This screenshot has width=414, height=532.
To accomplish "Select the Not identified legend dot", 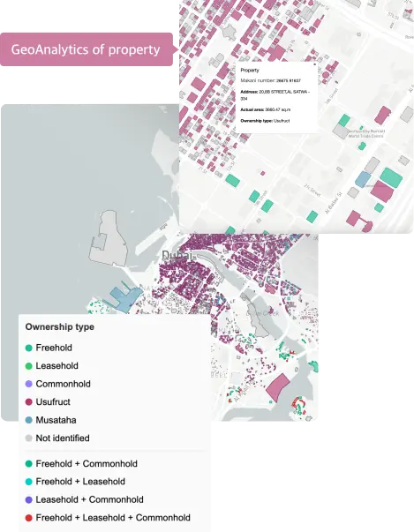I will point(29,438).
